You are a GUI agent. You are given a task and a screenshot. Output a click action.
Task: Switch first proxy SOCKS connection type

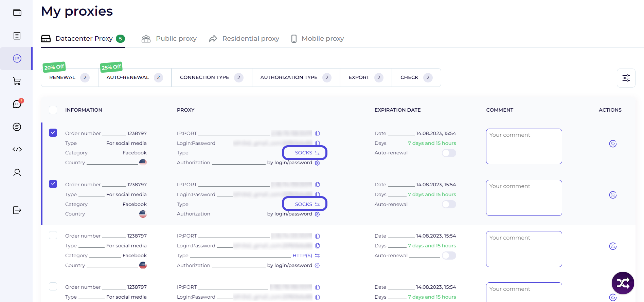click(307, 153)
